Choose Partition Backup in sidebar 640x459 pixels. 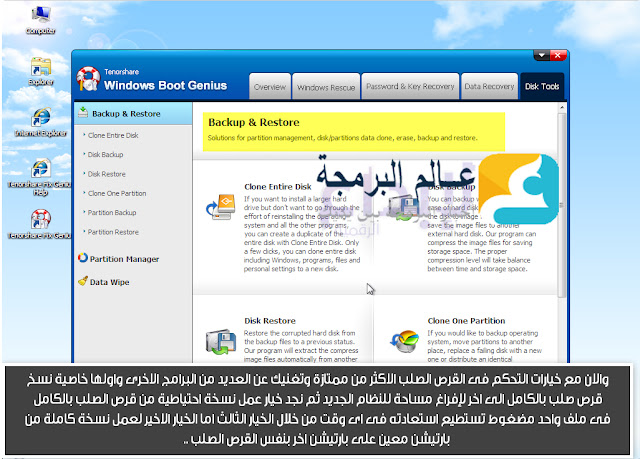tap(112, 212)
